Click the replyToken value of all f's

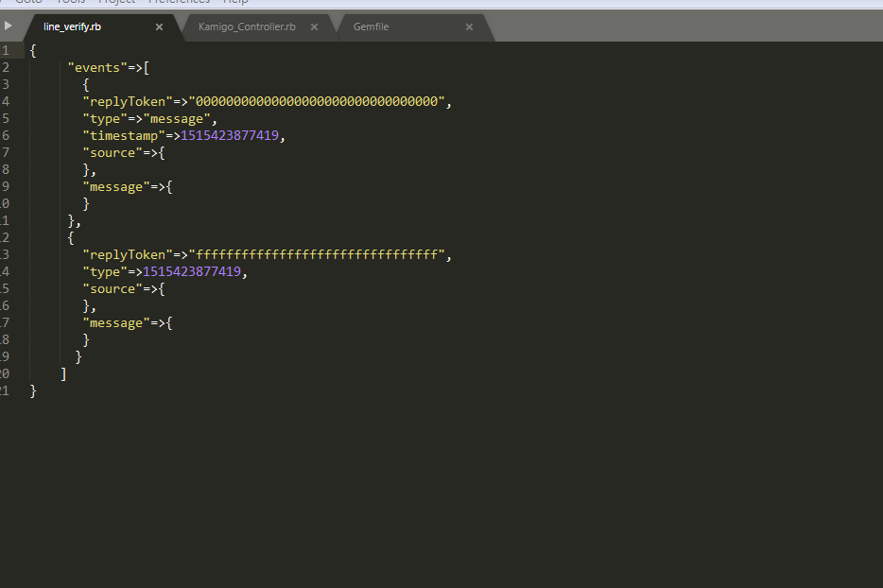click(317, 254)
